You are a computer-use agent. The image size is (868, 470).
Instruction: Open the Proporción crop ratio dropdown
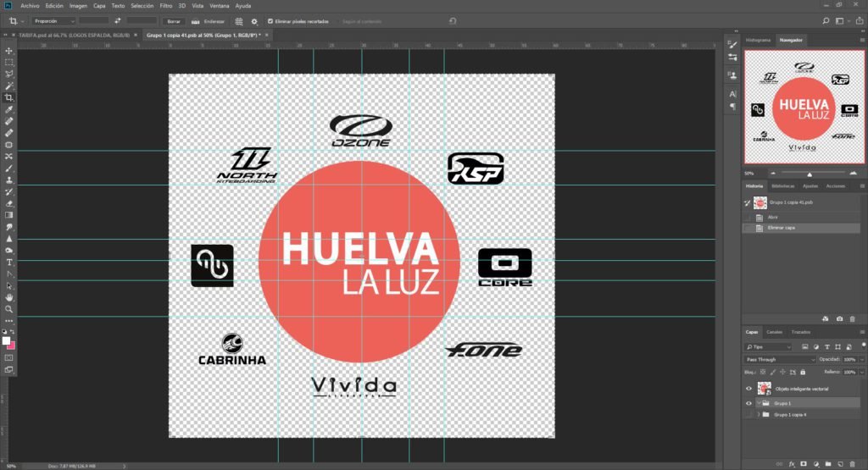coord(53,21)
